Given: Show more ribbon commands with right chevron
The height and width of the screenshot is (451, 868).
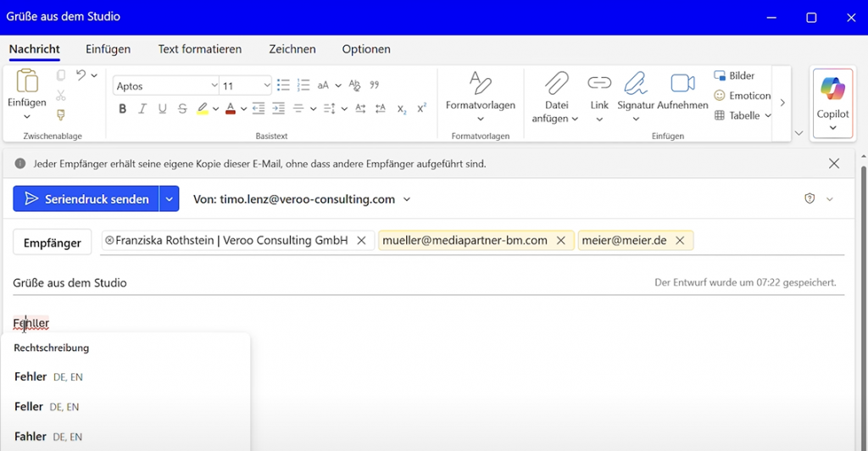Looking at the screenshot, I should tap(782, 103).
